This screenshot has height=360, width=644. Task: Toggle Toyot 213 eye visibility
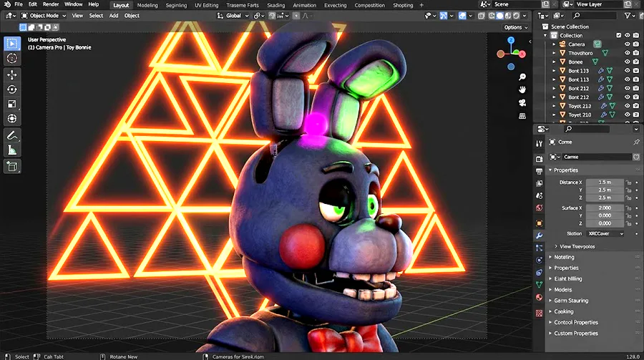coord(627,106)
